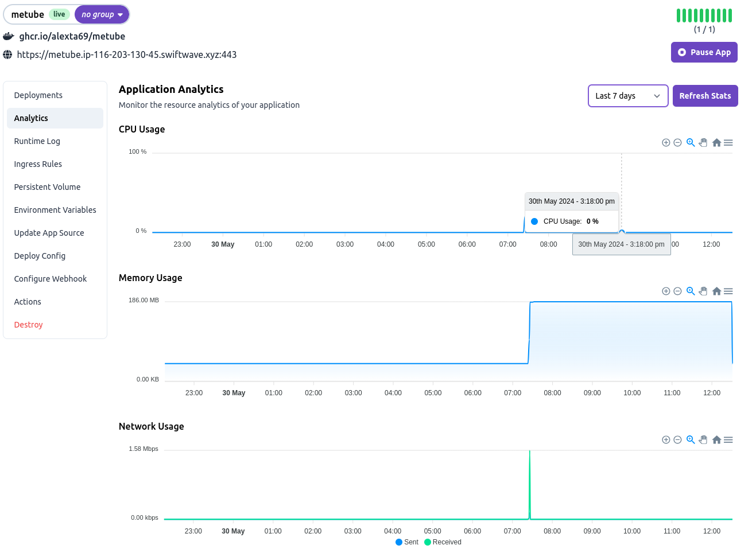Open the Last 7 days time range dropdown
This screenshot has height=549, width=756.
coord(628,96)
